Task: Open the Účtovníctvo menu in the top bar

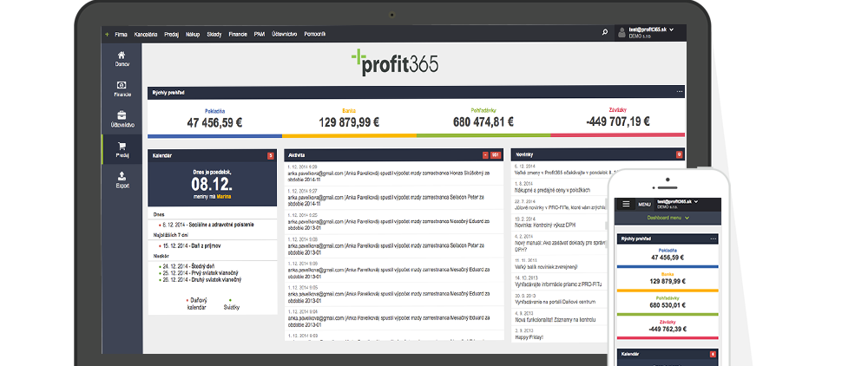Action: [285, 35]
